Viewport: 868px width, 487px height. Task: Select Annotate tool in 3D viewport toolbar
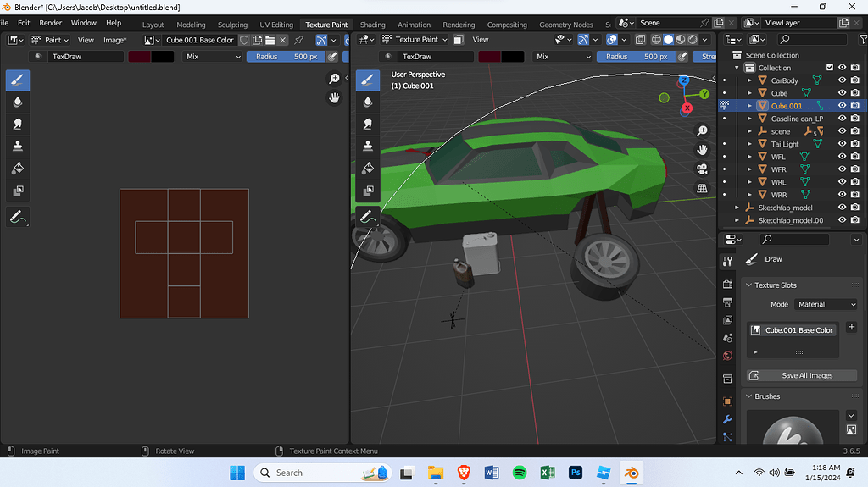[368, 217]
